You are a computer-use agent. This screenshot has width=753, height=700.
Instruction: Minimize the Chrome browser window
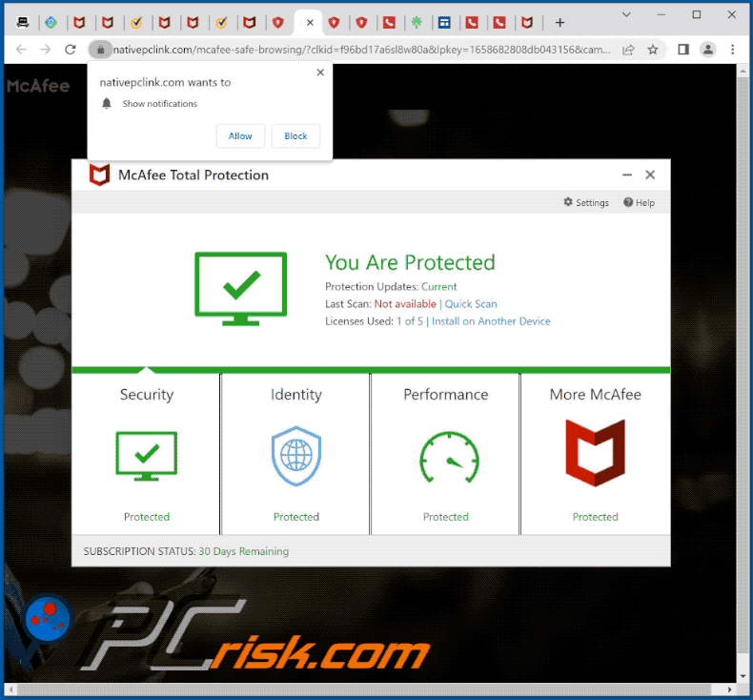point(661,14)
